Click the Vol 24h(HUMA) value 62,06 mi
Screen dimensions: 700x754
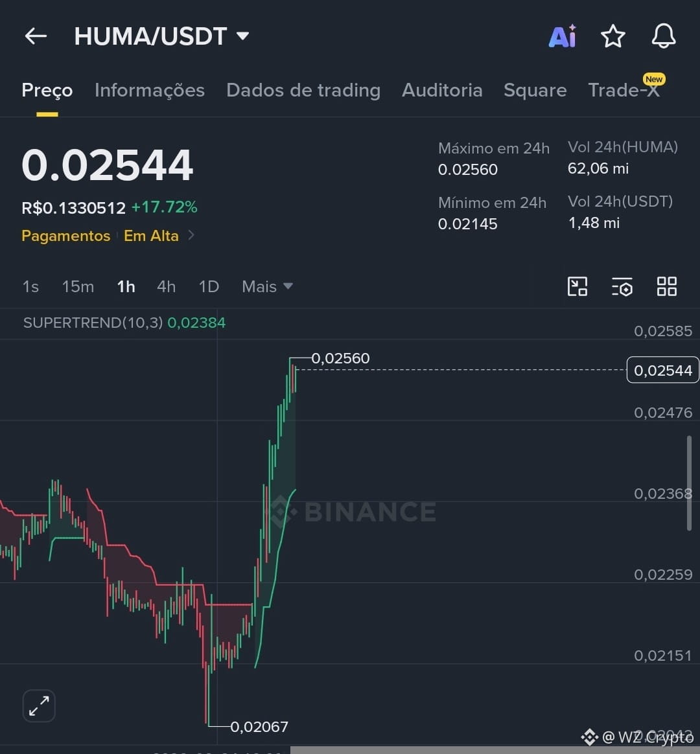598,169
